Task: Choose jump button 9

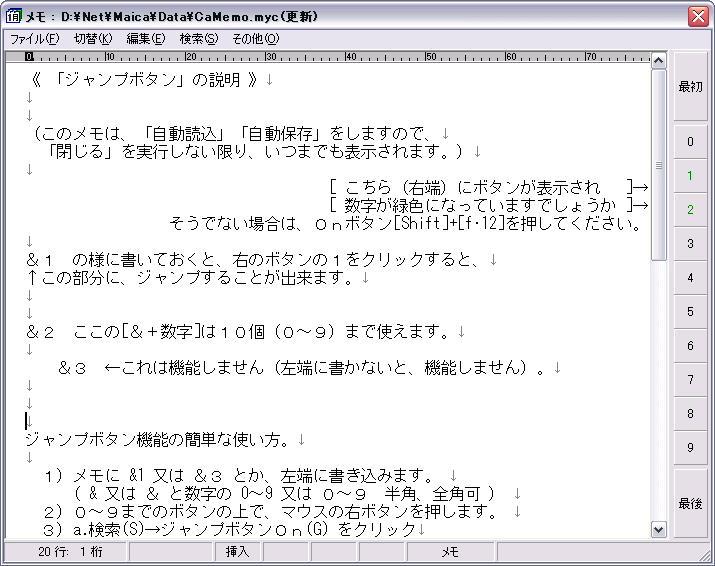Action: [690, 448]
